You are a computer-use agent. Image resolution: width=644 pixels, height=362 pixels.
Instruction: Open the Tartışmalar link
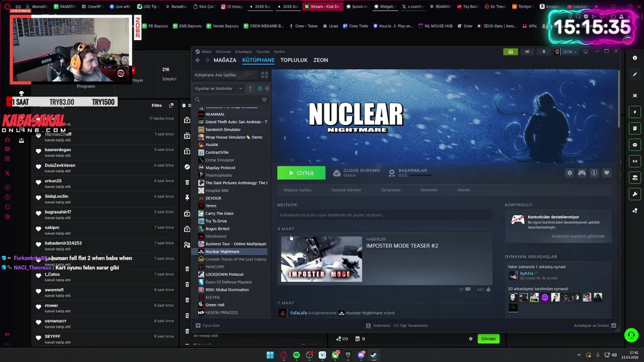[x=390, y=190]
